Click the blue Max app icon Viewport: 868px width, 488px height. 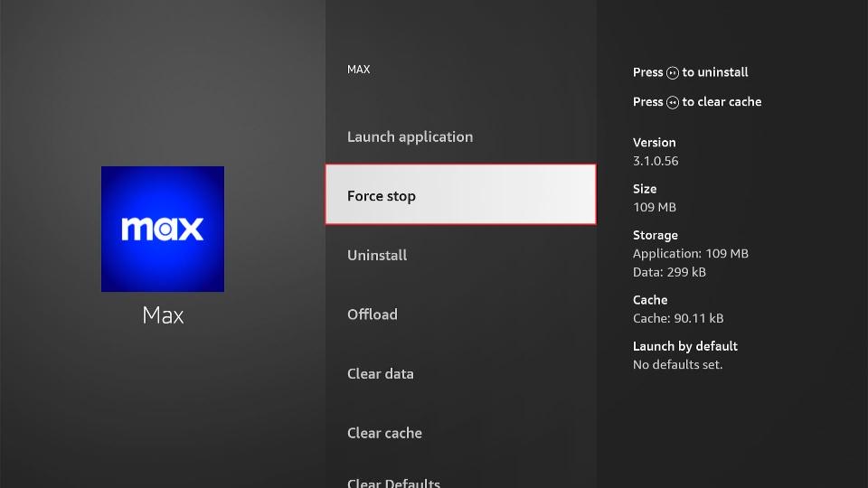[163, 229]
